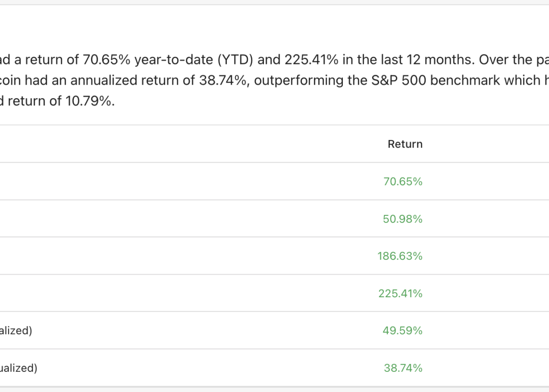Select the 49.59% return value
This screenshot has height=392, width=549.
(x=403, y=331)
